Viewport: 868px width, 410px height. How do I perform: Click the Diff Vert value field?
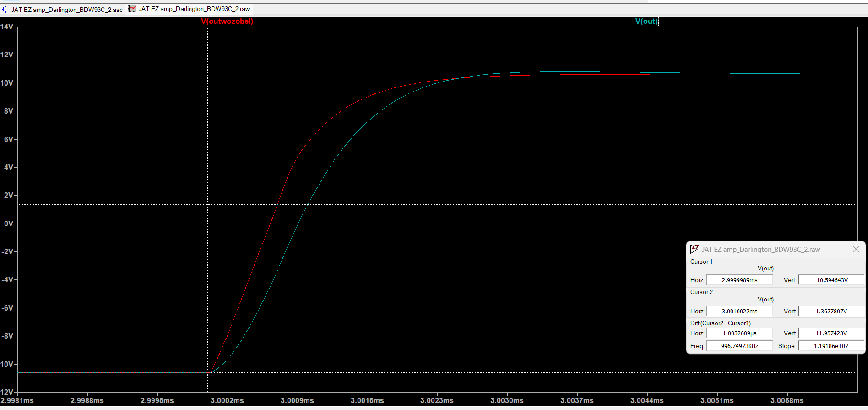tap(831, 333)
